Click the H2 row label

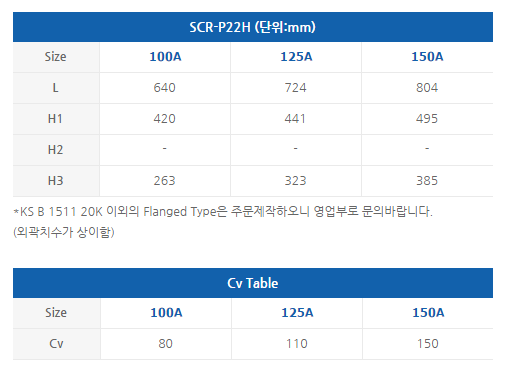(x=56, y=150)
